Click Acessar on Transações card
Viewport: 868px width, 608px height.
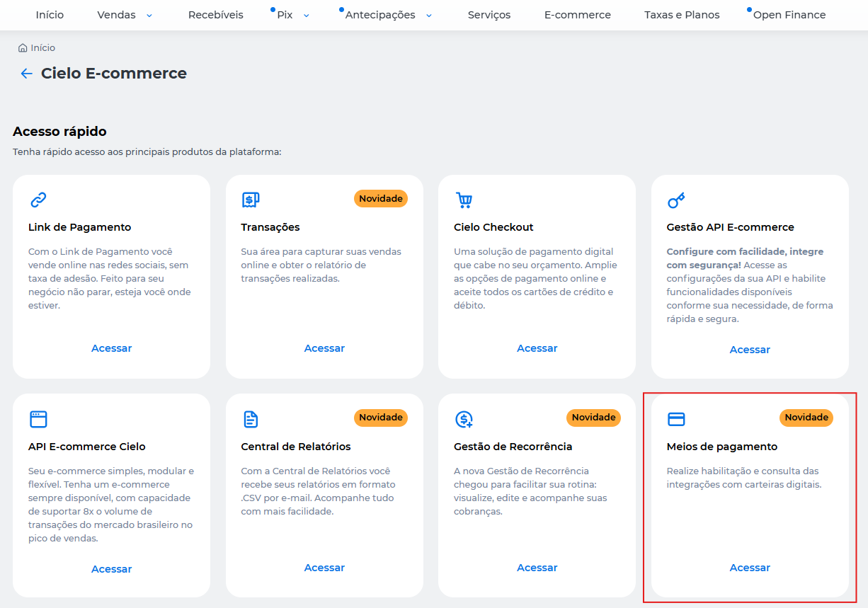(324, 348)
